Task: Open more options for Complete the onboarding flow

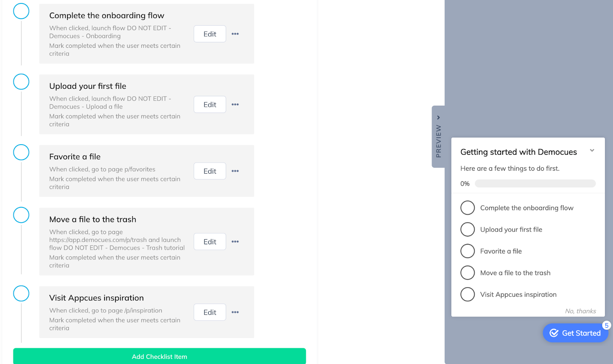Action: 235,34
